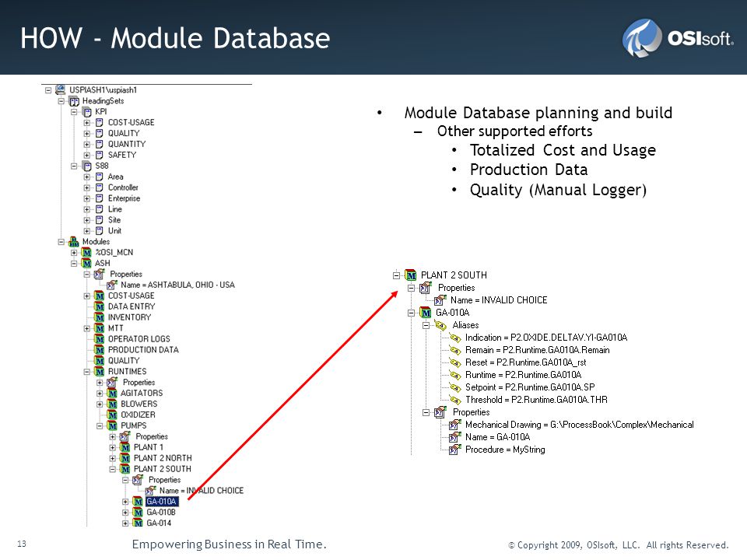This screenshot has height=560, width=747.
Task: Click the SAFETY heading icon
Action: click(100, 155)
